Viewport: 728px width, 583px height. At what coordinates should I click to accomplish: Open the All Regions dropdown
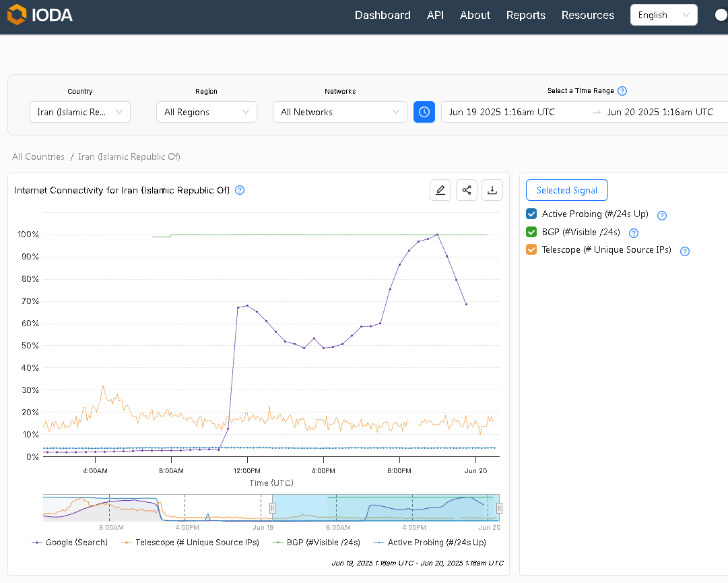click(x=207, y=112)
